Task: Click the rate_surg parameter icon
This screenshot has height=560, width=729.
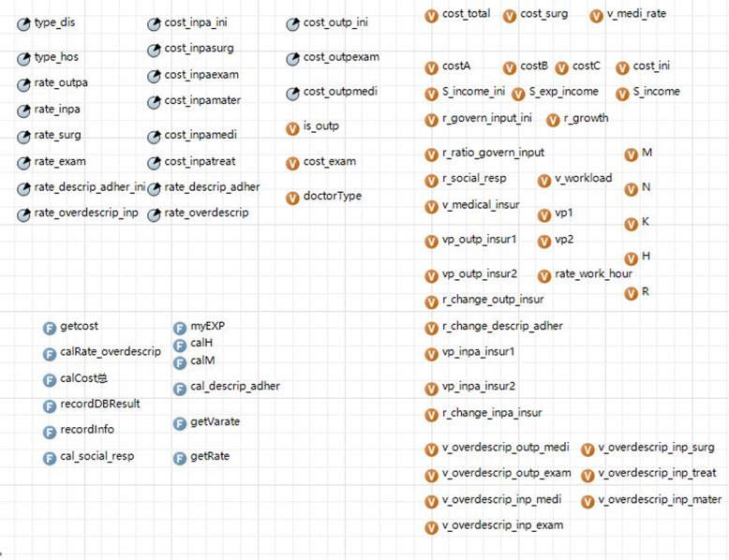Action: point(23,136)
